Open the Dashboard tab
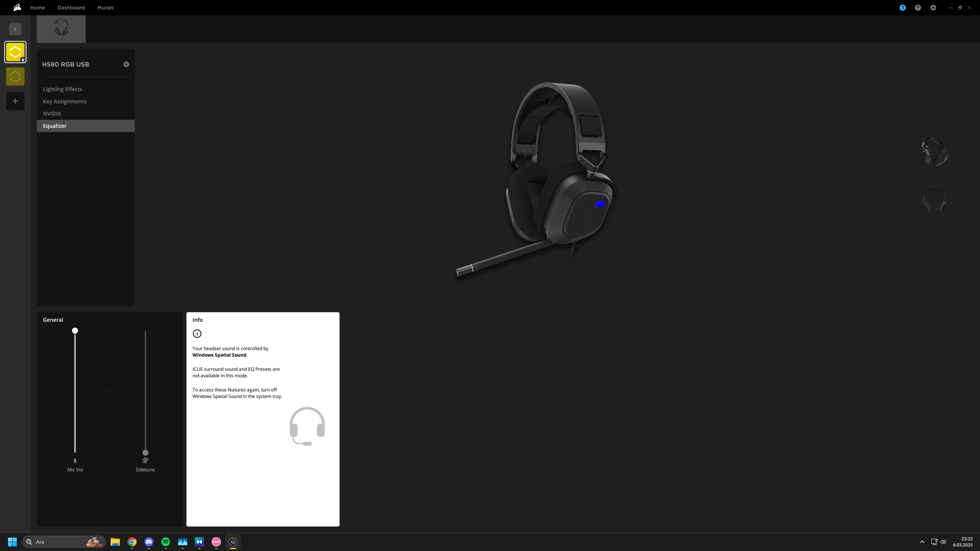The height and width of the screenshot is (551, 980). [x=71, y=8]
